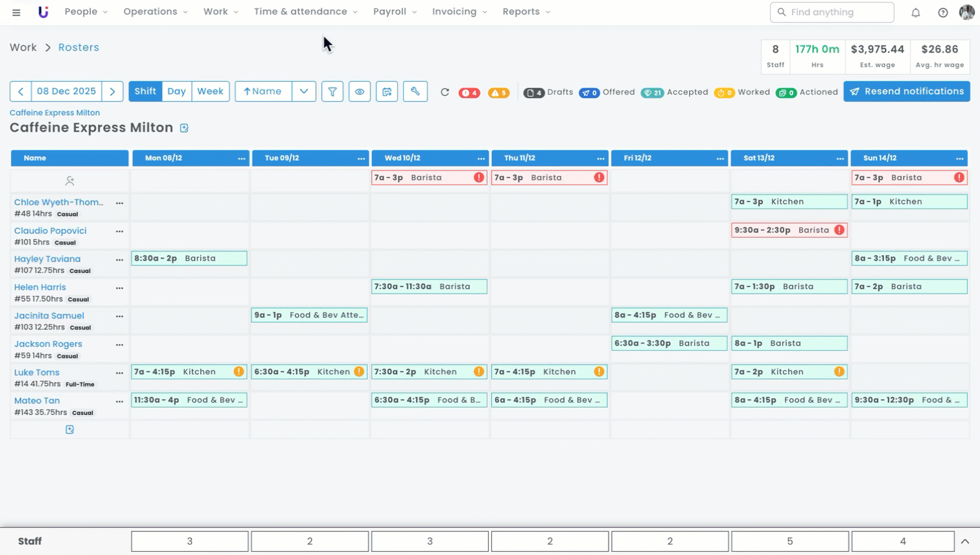Screen dimensions: 980x555
Task: Expand the Name sort dropdown arrow
Action: 304,91
